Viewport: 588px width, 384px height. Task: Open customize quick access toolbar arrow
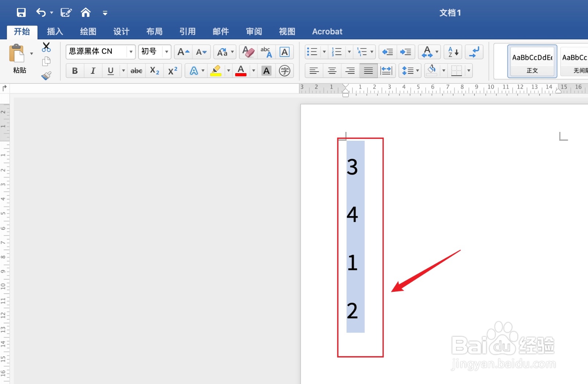(x=105, y=13)
